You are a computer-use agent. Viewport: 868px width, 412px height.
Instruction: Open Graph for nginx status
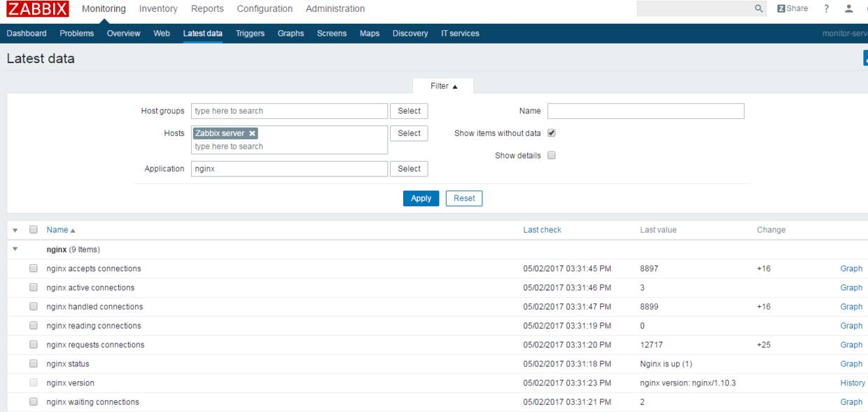pyautogui.click(x=851, y=364)
